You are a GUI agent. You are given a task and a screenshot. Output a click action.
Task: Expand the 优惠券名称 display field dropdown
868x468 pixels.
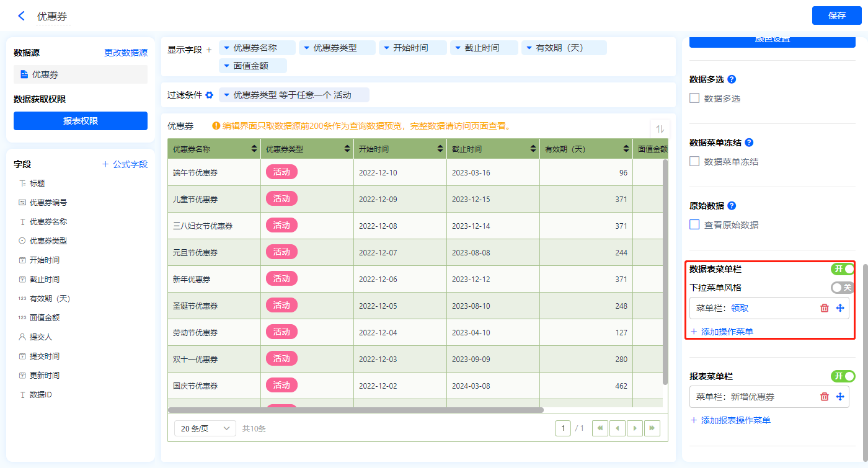[226, 48]
